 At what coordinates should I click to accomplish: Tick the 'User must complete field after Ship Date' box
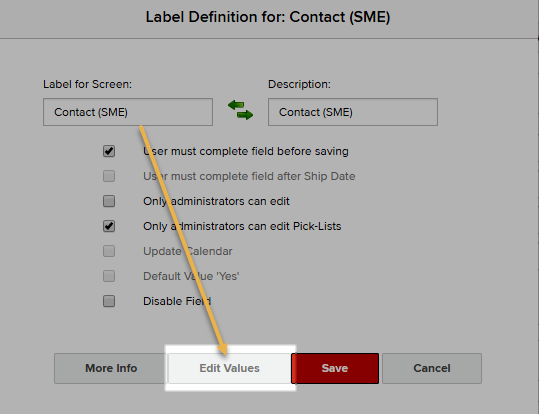pos(109,176)
